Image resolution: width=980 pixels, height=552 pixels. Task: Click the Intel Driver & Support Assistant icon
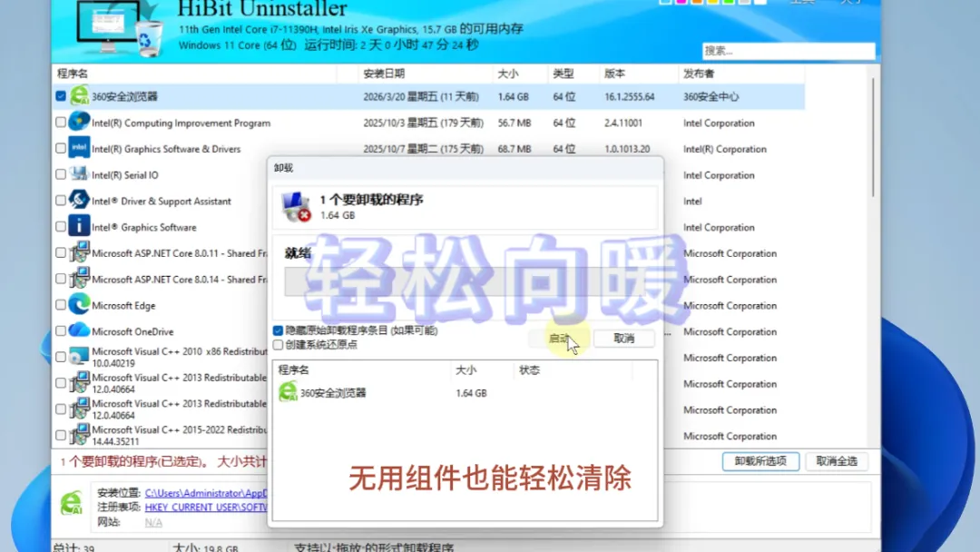[x=79, y=200]
